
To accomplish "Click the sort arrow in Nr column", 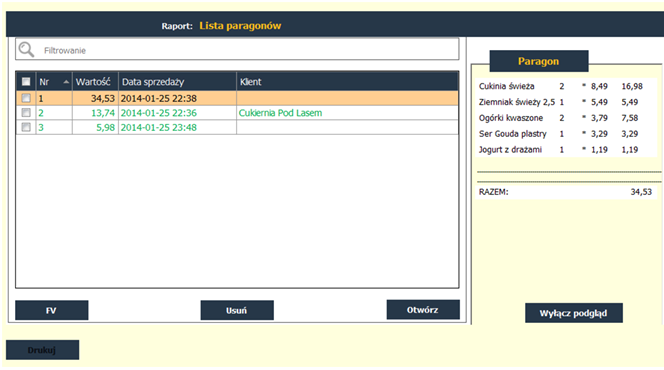I will click(x=66, y=82).
